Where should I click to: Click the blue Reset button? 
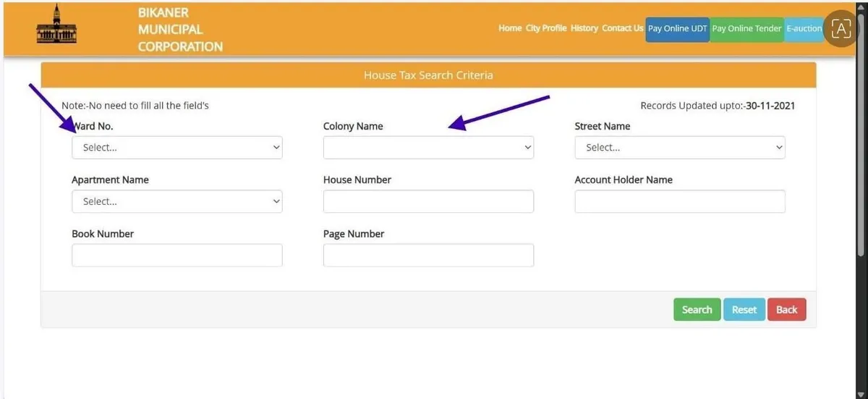744,310
